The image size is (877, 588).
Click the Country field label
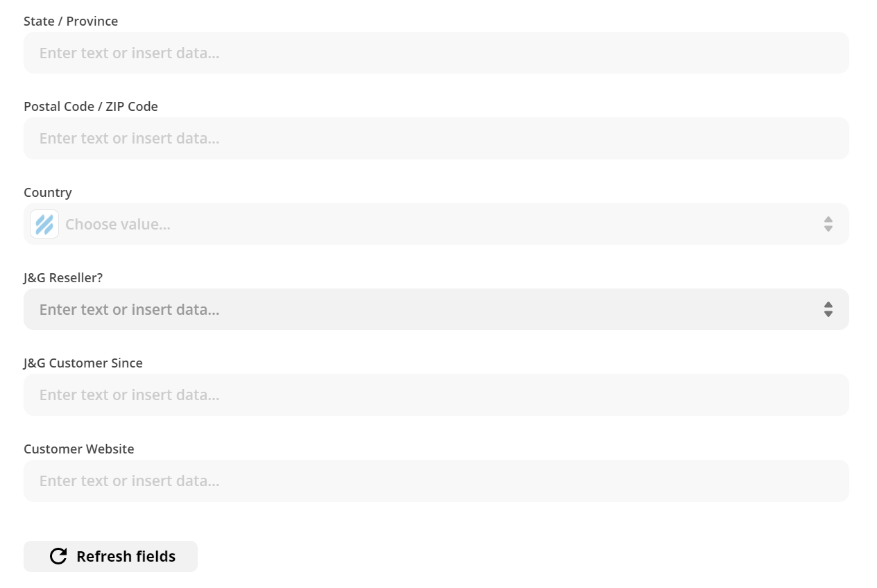coord(48,192)
